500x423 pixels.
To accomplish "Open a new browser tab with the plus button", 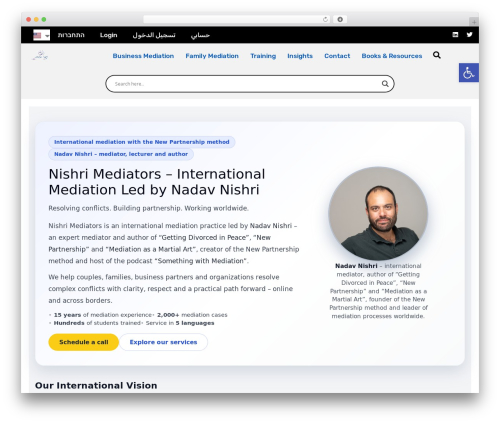I will pos(474,22).
